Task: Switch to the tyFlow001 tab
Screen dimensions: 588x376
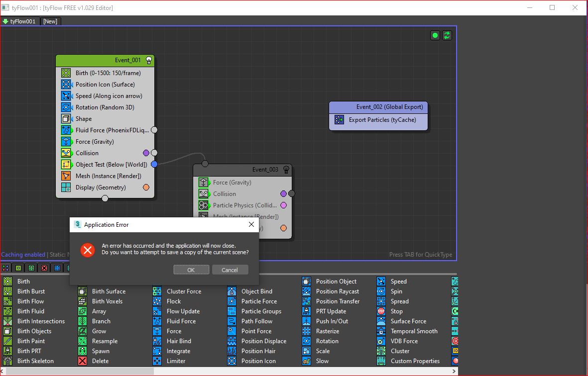Action: tap(19, 21)
